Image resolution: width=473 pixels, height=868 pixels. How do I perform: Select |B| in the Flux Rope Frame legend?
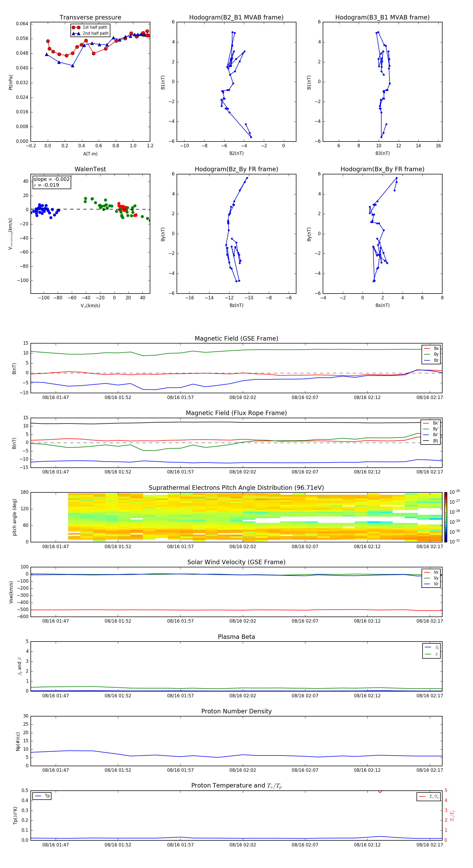(431, 441)
